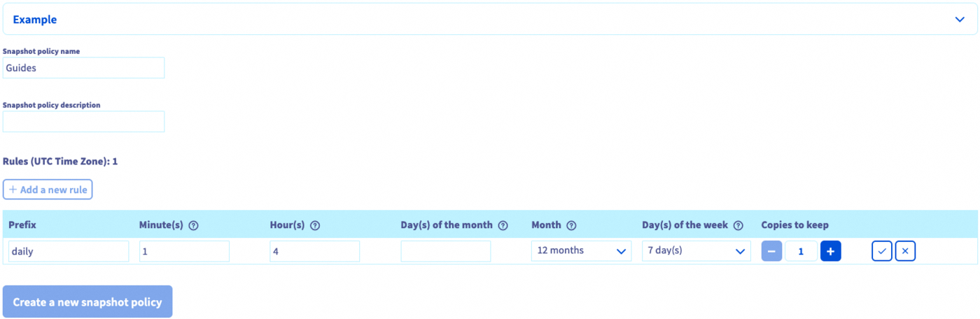Select the Minute(s) input field
Screen dimensions: 980x319
tap(184, 251)
